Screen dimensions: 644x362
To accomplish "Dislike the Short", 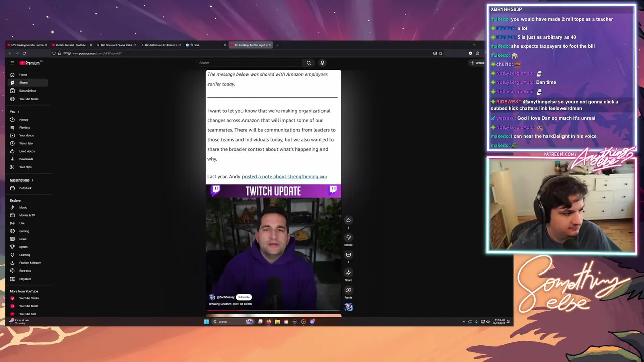I will pyautogui.click(x=348, y=238).
